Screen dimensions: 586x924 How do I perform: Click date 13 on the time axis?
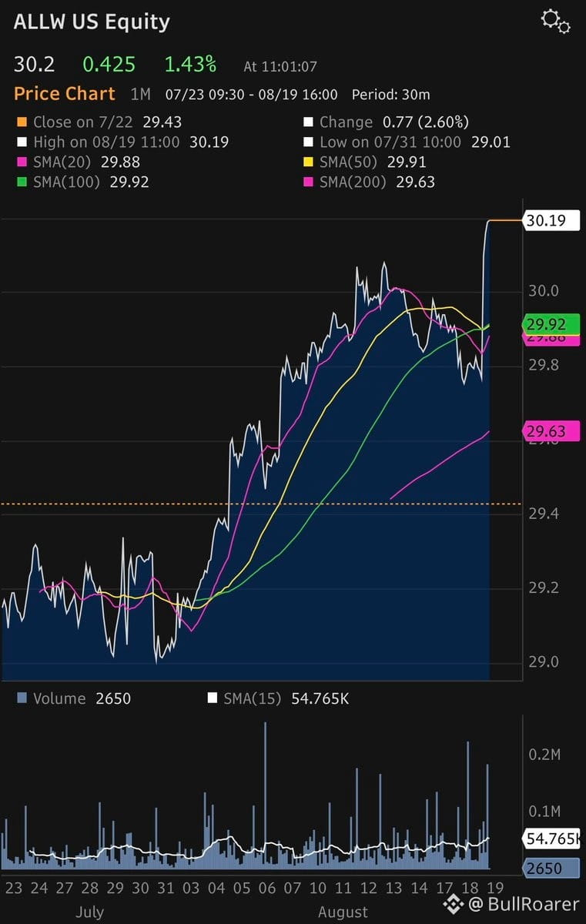point(393,888)
